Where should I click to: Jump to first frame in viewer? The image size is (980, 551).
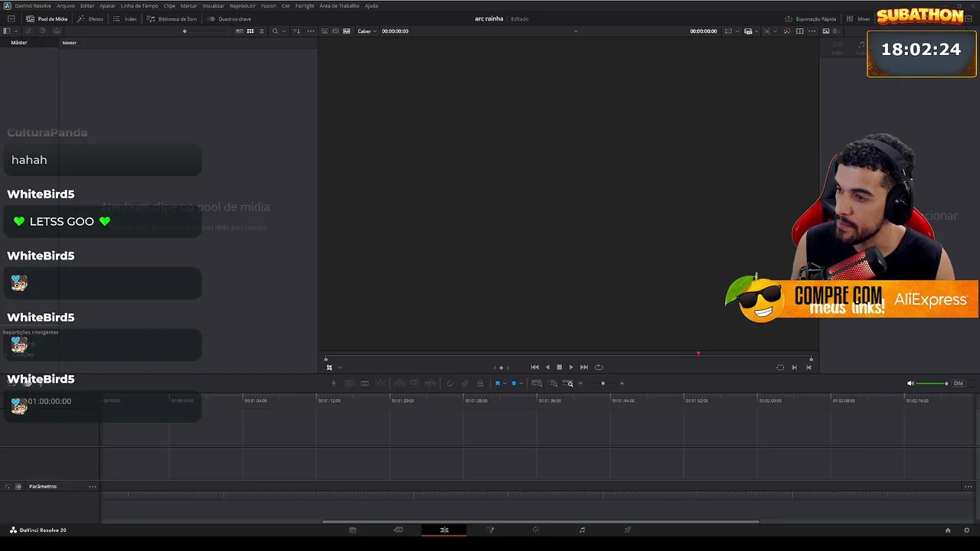click(x=534, y=367)
